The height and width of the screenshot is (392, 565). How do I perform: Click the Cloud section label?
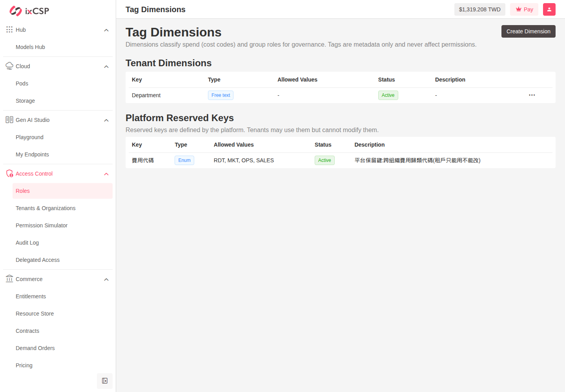(x=23, y=66)
